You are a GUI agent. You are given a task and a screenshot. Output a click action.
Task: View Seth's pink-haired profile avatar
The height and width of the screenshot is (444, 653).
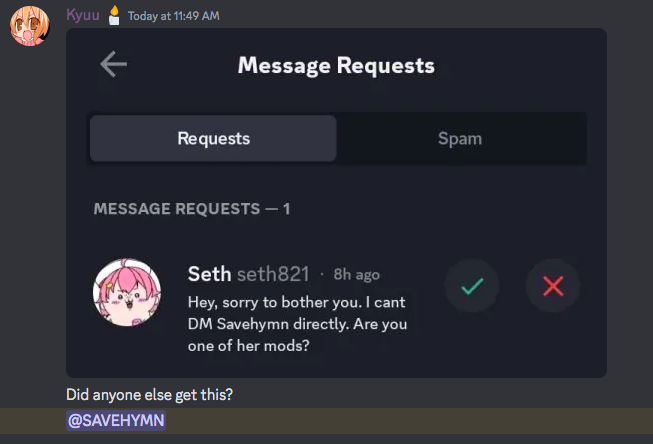(127, 292)
